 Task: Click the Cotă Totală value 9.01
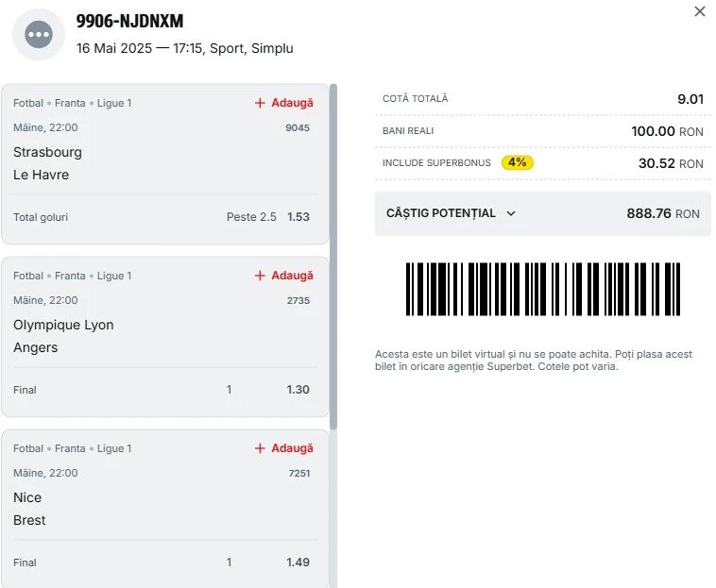pos(690,99)
